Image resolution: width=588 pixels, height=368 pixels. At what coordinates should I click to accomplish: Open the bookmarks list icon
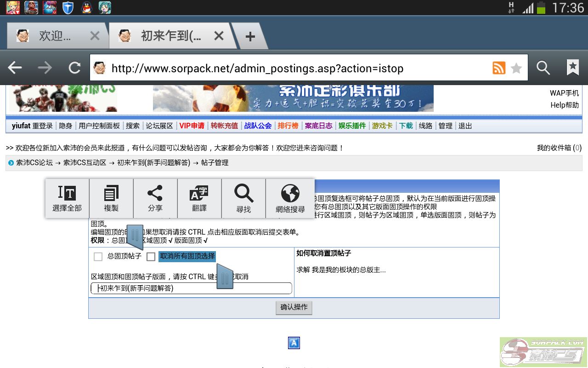pyautogui.click(x=572, y=68)
